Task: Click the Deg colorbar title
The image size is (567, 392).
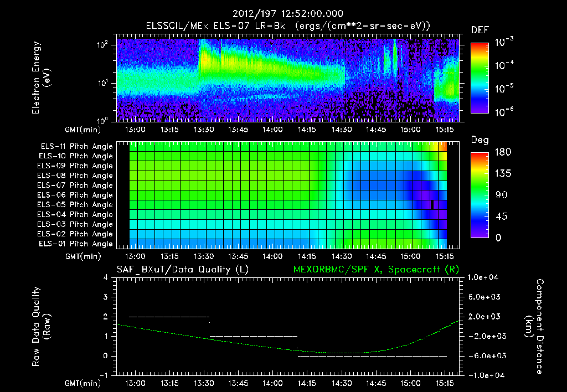Action: coord(480,140)
